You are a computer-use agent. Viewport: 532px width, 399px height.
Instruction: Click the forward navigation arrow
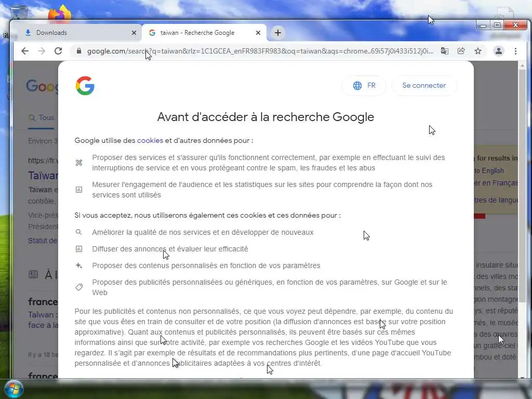(42, 51)
